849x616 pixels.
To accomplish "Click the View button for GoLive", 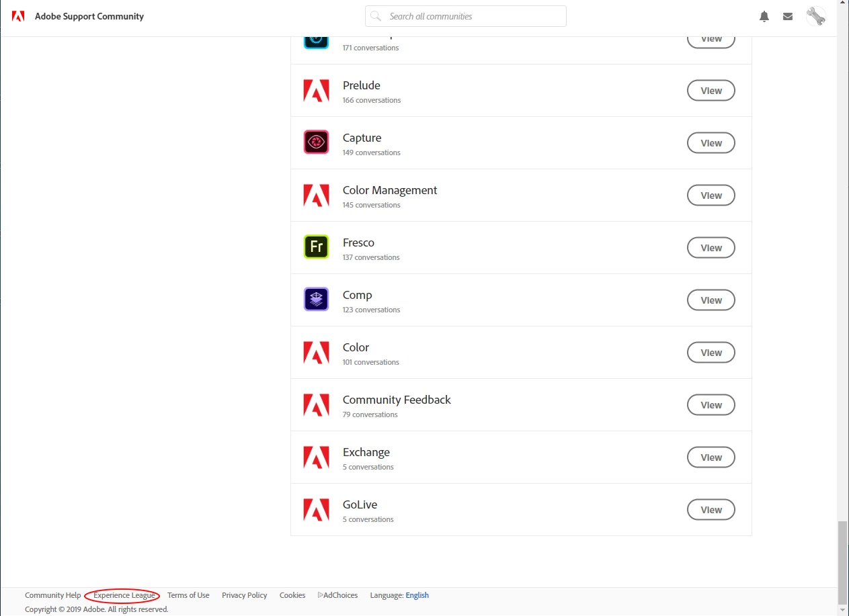I will click(711, 510).
